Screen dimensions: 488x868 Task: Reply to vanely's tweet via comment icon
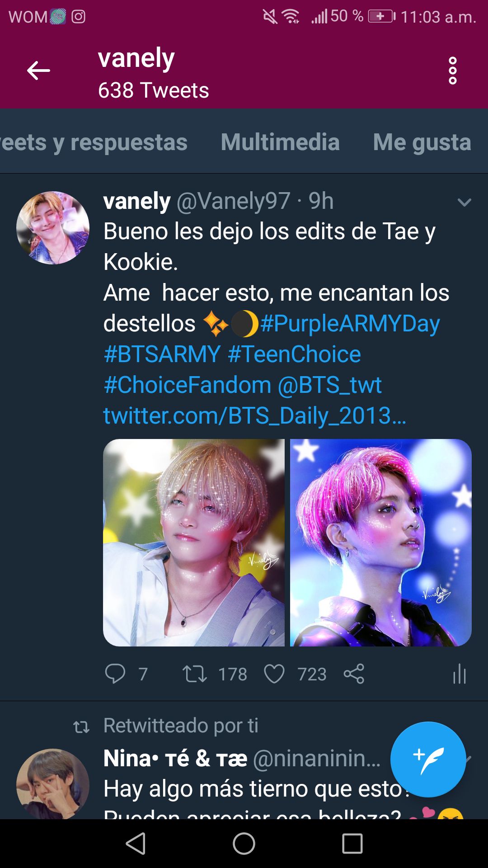coord(115,674)
